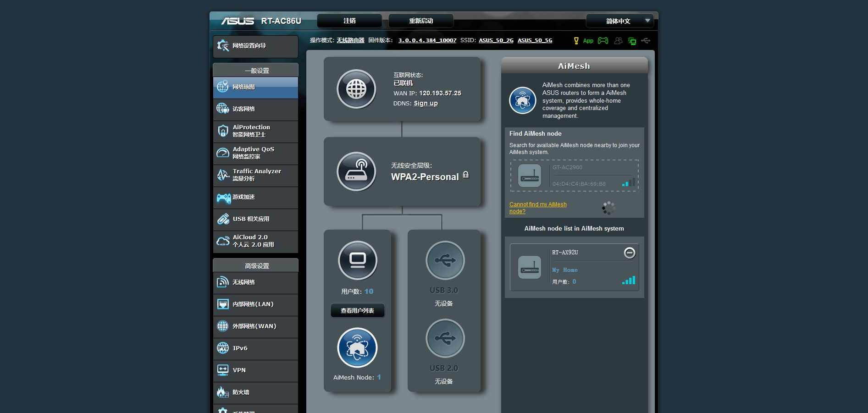The image size is (868, 413).
Task: Click the USB status icon in top bar
Action: 646,41
